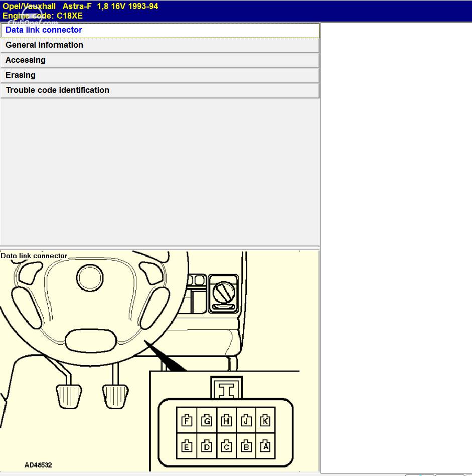Select the Data link connector entry

tap(160, 30)
